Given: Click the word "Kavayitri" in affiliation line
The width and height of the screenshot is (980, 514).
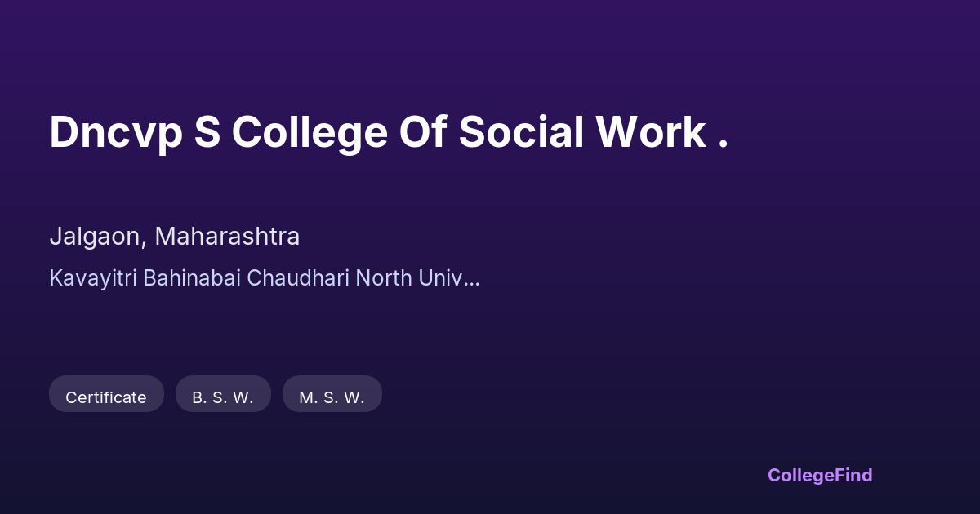Looking at the screenshot, I should coord(93,278).
